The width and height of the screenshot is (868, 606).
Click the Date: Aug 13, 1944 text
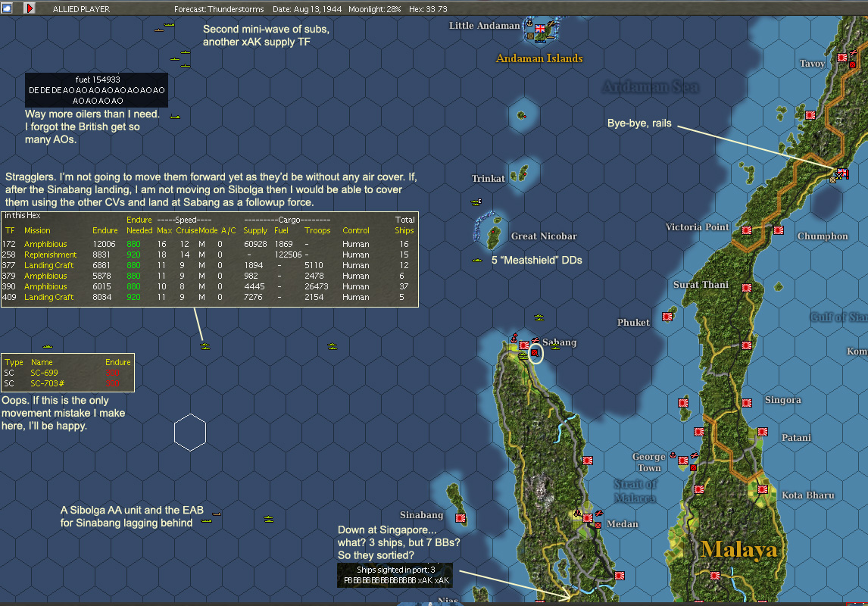(307, 9)
